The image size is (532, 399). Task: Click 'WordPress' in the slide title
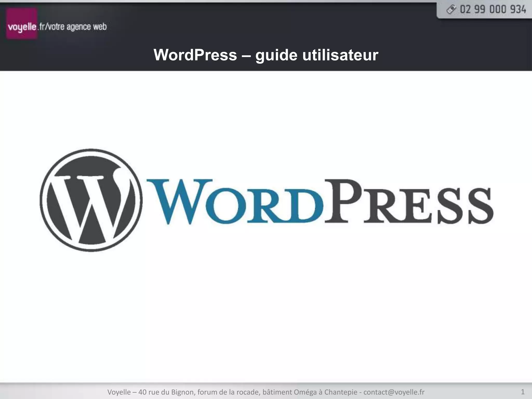[195, 55]
